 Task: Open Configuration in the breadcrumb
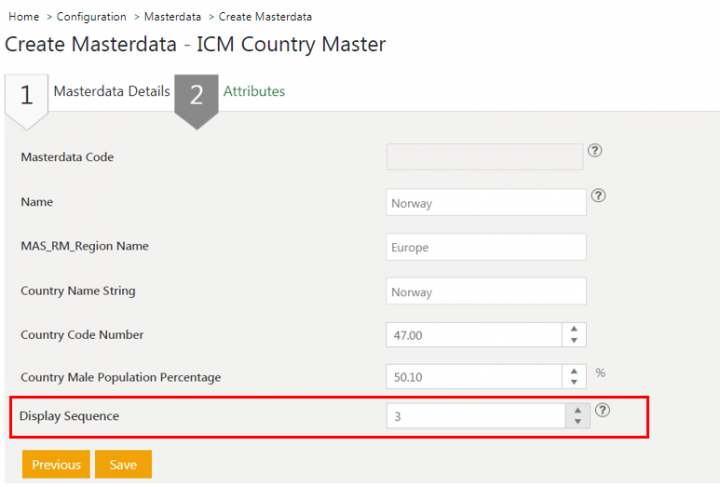91,17
